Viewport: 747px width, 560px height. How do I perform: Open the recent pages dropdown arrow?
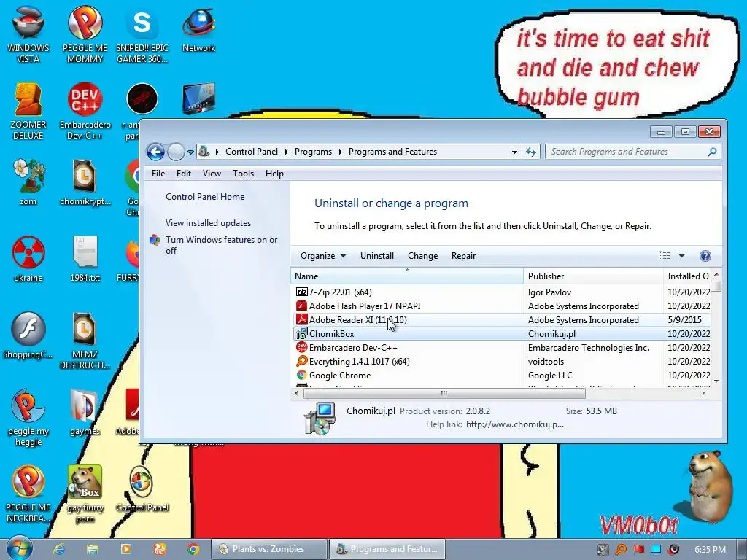coord(190,152)
